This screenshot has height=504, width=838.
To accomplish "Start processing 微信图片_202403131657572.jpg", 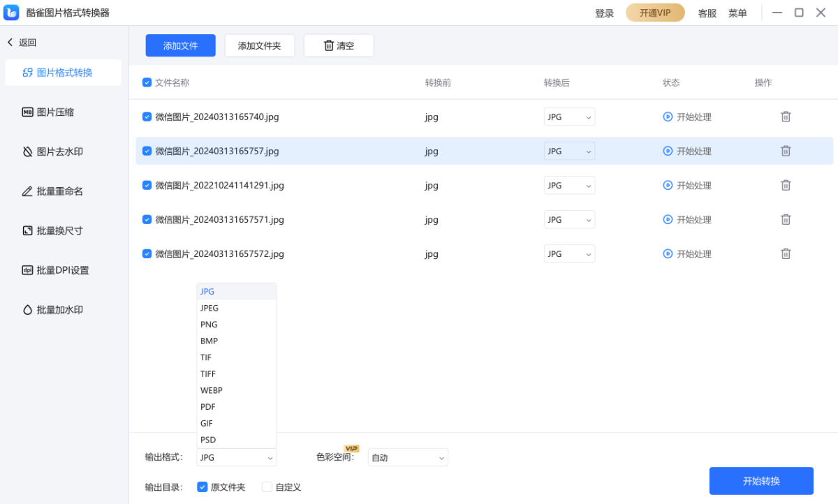I will (x=687, y=253).
